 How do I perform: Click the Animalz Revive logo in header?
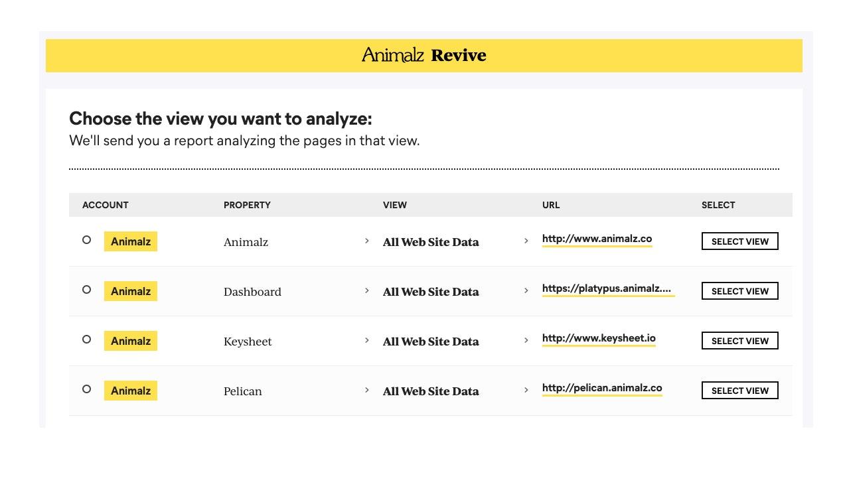[x=423, y=55]
